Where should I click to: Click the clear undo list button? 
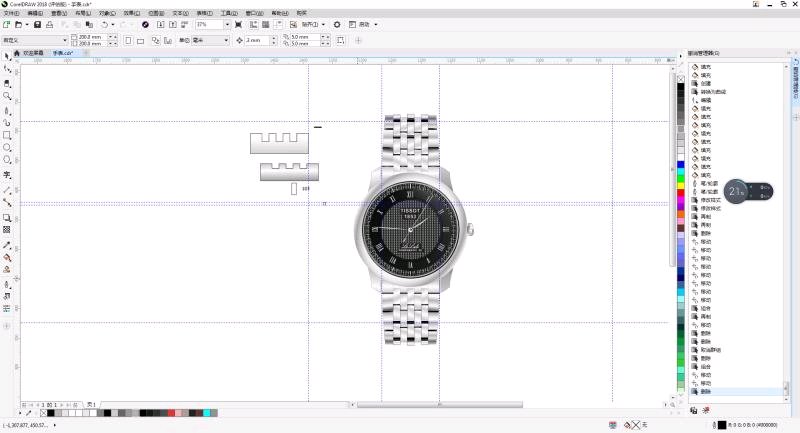coord(706,410)
